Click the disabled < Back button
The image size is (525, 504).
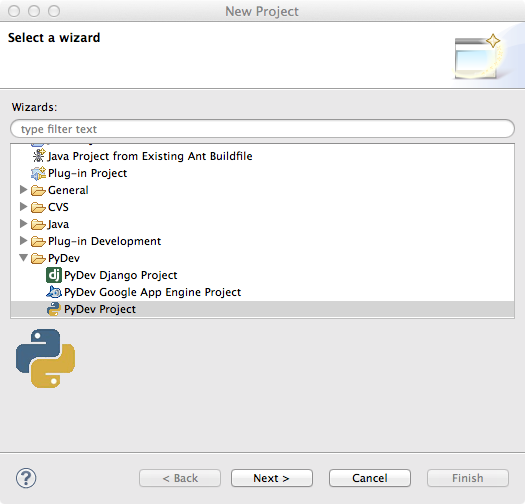180,478
